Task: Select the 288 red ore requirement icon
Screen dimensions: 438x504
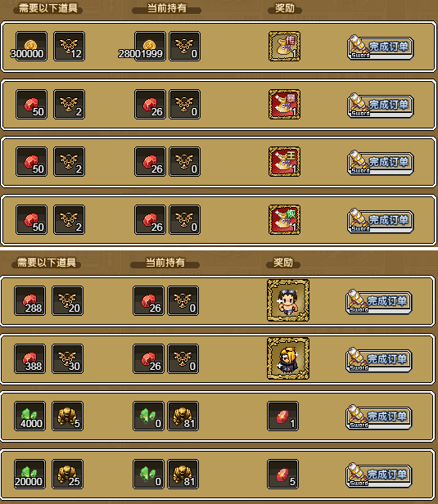Action: [x=29, y=301]
